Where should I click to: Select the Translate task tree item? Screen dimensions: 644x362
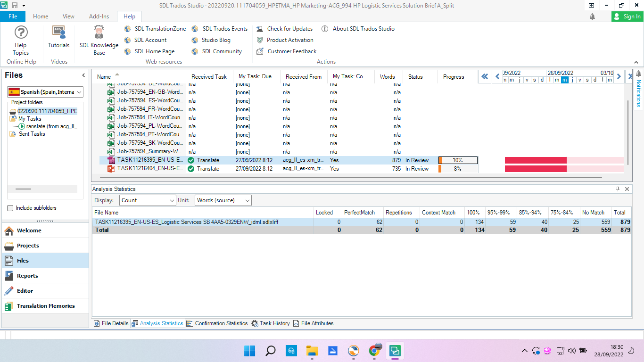48,126
